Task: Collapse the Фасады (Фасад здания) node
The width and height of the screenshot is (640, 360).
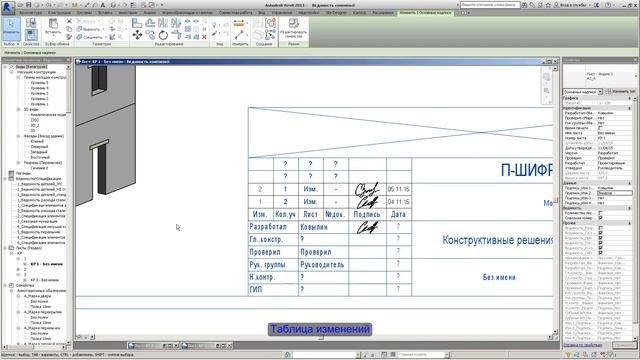Action: point(18,136)
